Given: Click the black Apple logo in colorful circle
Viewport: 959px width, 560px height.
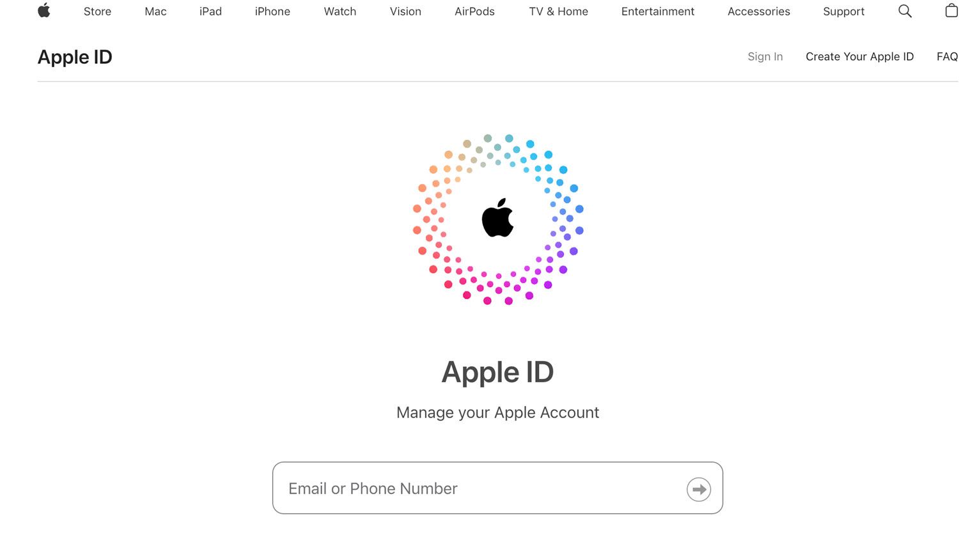Looking at the screenshot, I should click(x=497, y=218).
